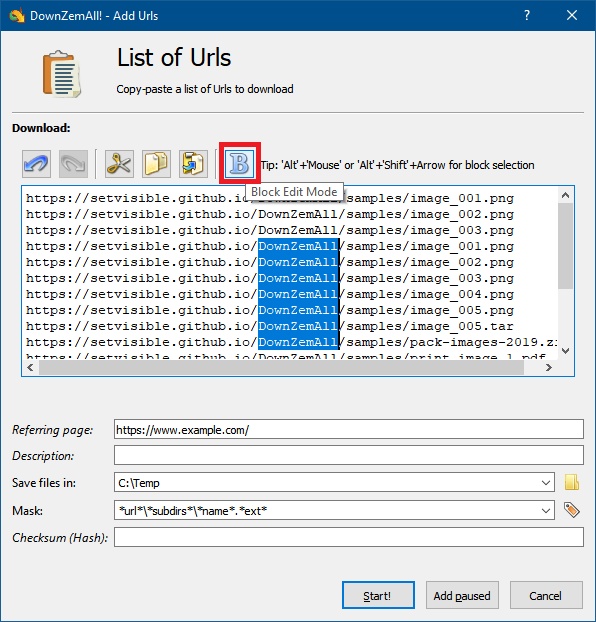
Task: Click the DownZemAll title bar logo
Action: pos(17,15)
